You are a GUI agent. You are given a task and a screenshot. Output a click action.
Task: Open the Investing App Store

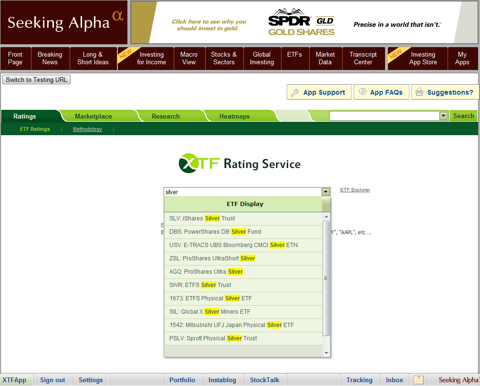pyautogui.click(x=417, y=58)
